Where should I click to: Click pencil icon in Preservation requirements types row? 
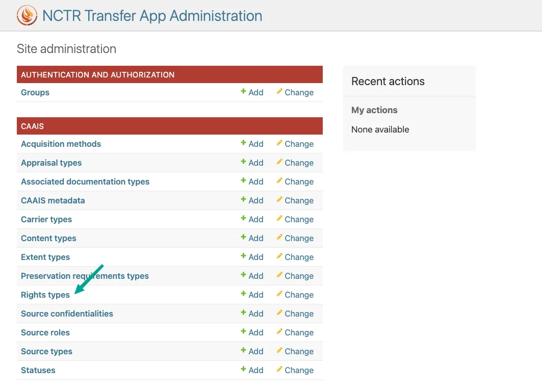[x=279, y=275]
